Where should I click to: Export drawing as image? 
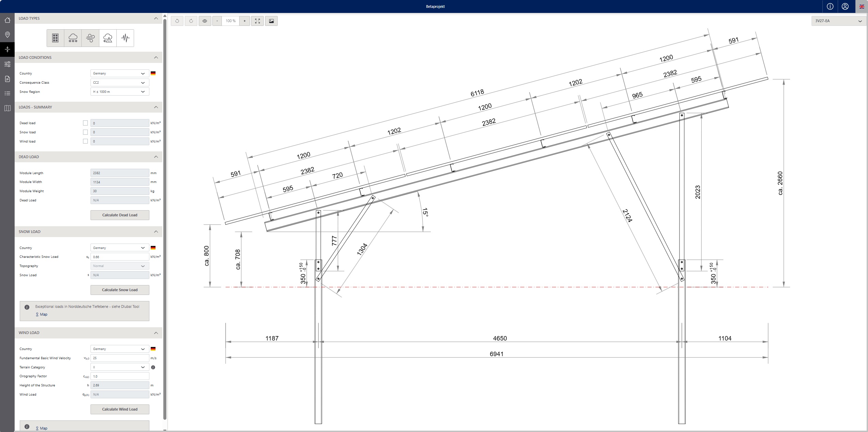(271, 21)
